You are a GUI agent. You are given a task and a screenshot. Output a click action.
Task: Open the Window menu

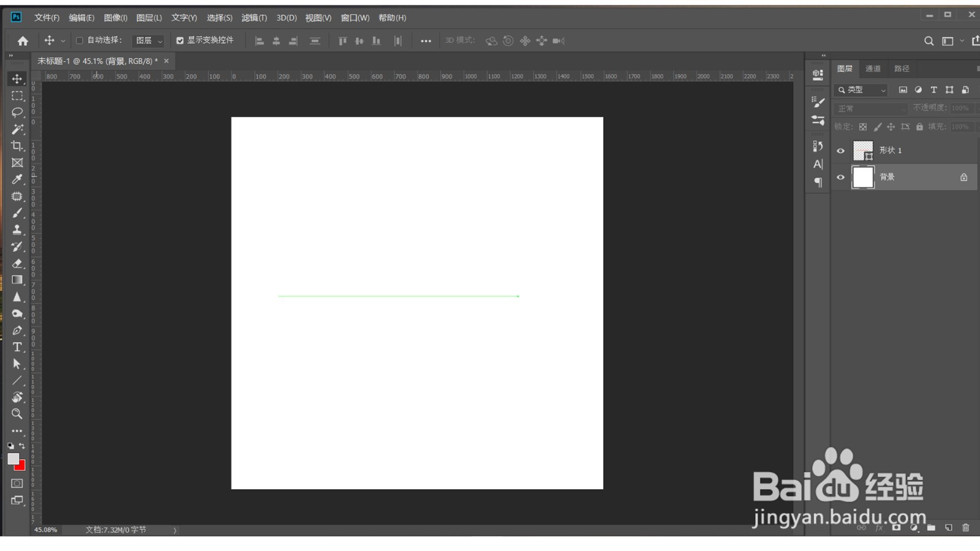[x=355, y=18]
